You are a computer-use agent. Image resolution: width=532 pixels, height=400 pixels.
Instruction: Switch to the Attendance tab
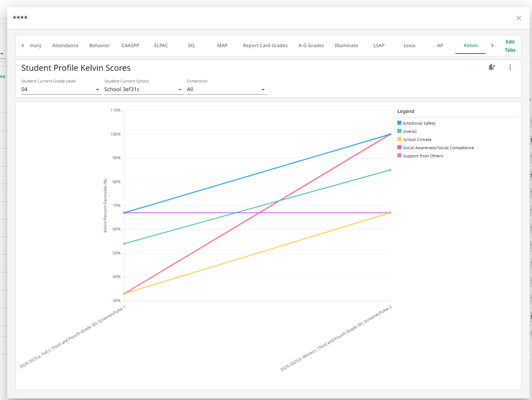click(x=65, y=45)
